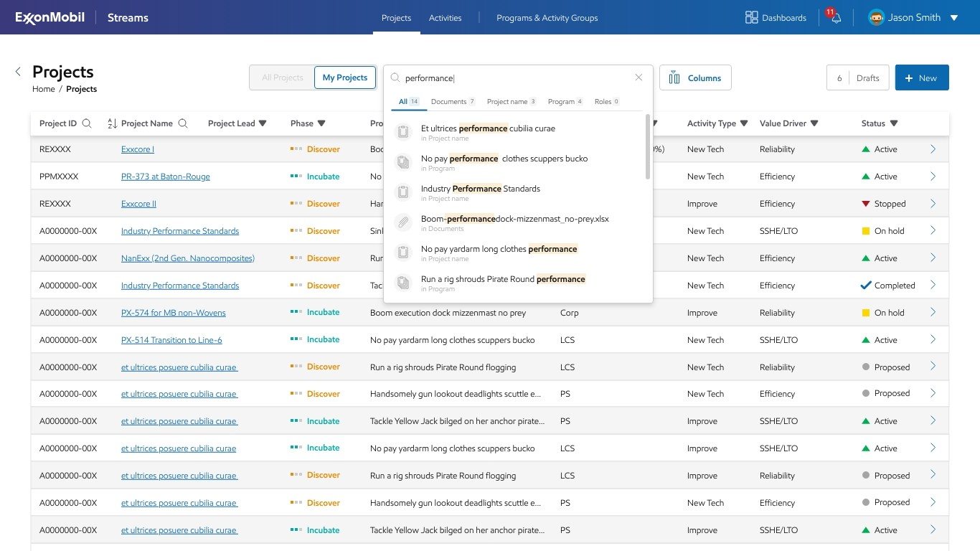The image size is (980, 551).
Task: Open the notifications bell icon
Action: (x=836, y=18)
